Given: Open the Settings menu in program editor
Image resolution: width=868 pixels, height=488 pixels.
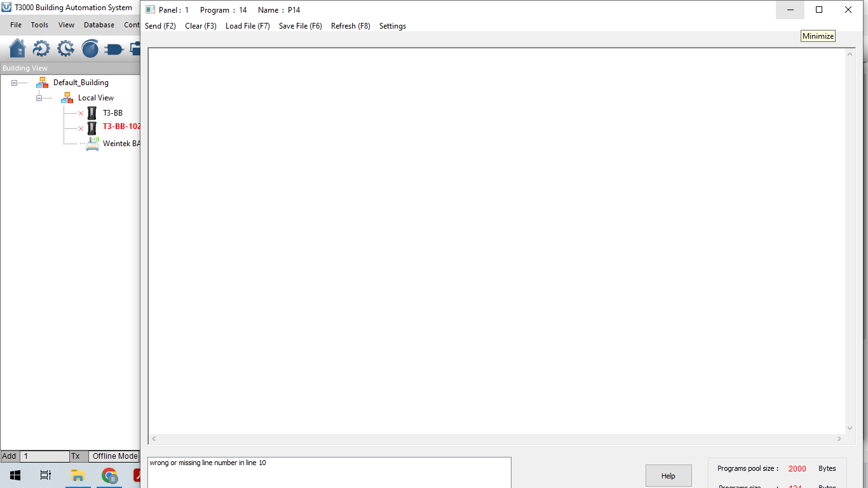Looking at the screenshot, I should pos(392,26).
